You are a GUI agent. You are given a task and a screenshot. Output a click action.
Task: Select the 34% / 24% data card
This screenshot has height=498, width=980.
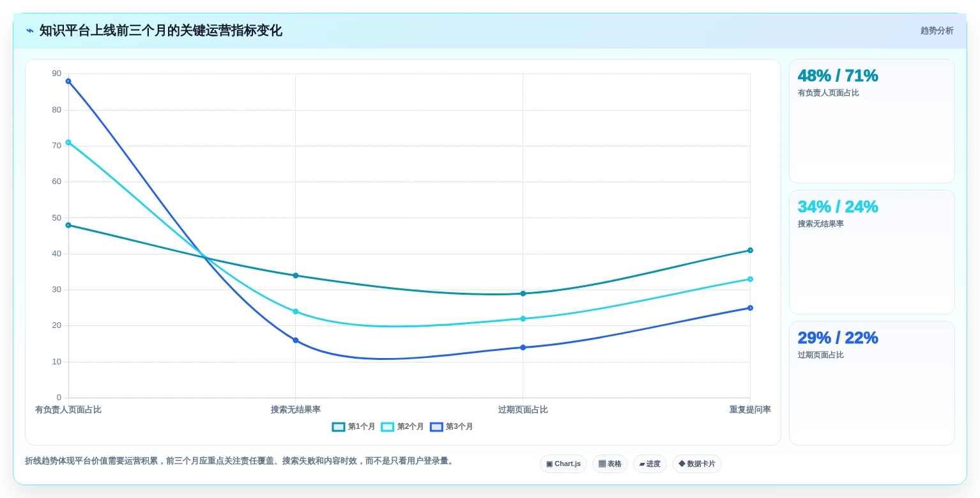(872, 252)
